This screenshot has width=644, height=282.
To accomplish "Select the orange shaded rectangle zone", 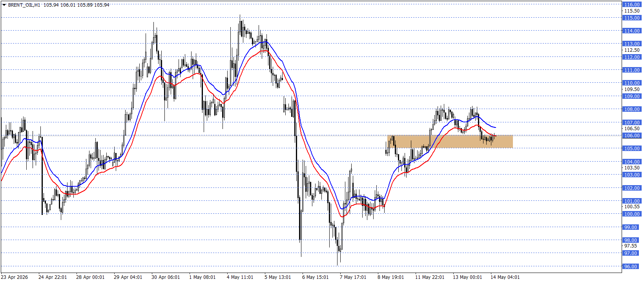I will point(450,142).
